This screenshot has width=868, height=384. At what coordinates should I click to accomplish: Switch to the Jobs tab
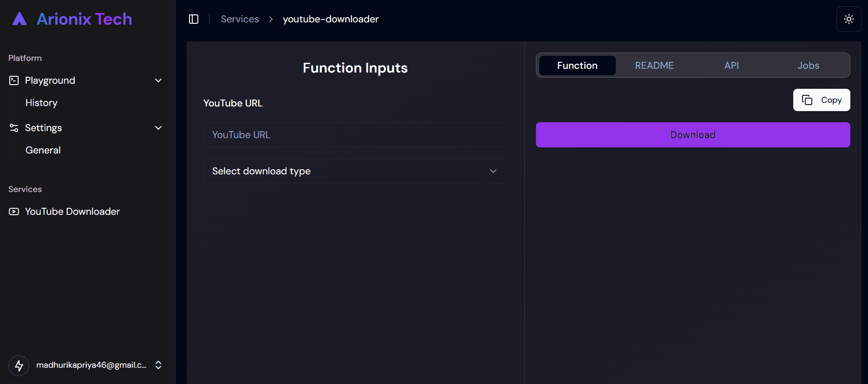click(x=808, y=66)
